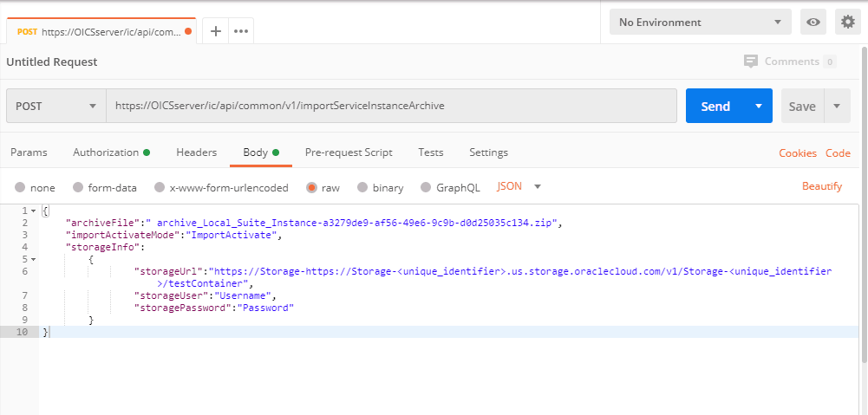Click the unsaved orange dot on request tab
Screen dimensions: 868x415
(188, 31)
